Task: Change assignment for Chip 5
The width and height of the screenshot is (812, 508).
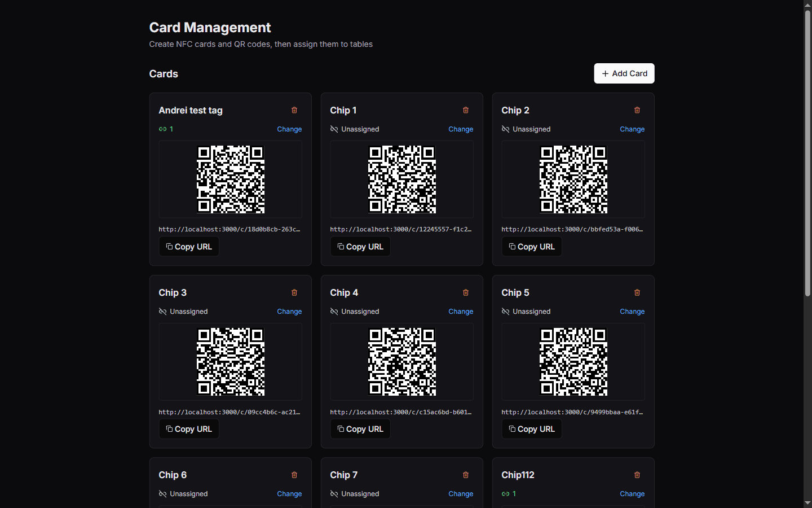Action: pyautogui.click(x=632, y=312)
